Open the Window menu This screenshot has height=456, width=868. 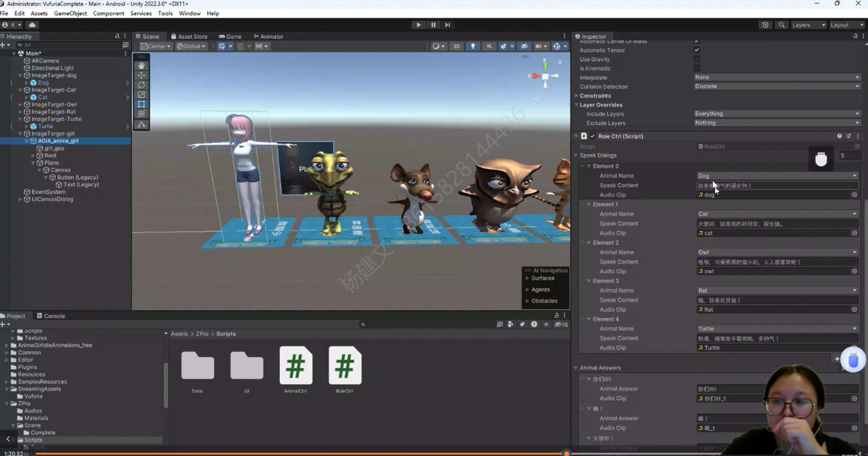pos(190,13)
